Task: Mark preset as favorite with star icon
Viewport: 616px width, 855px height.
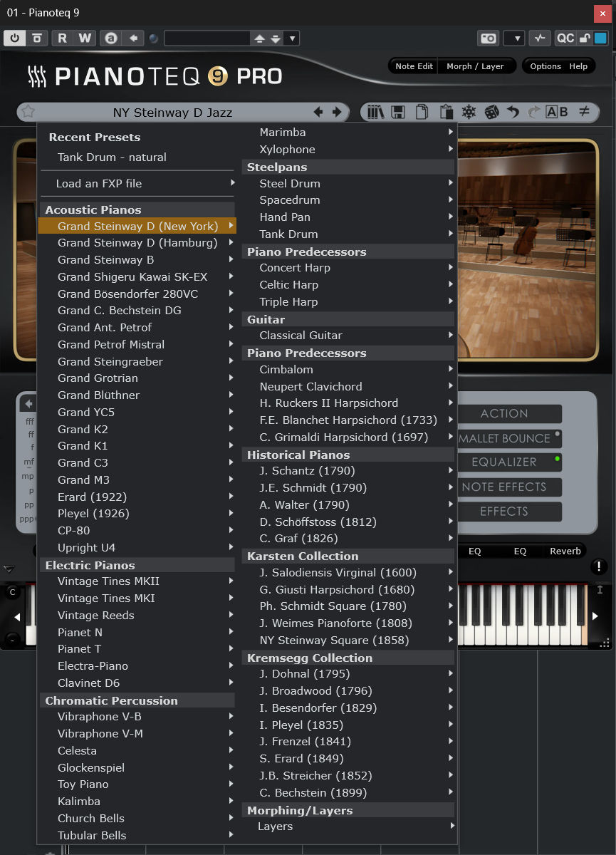Action: coord(28,112)
